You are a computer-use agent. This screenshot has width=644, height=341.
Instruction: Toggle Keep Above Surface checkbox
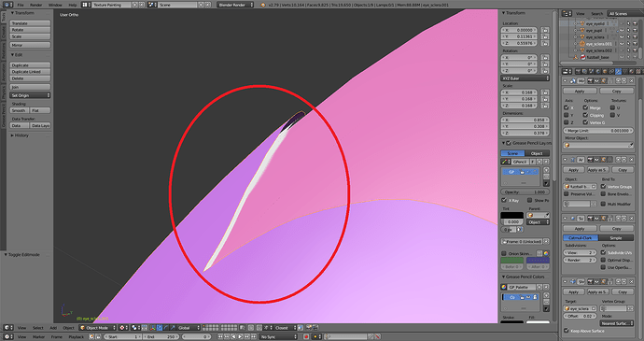click(x=567, y=331)
